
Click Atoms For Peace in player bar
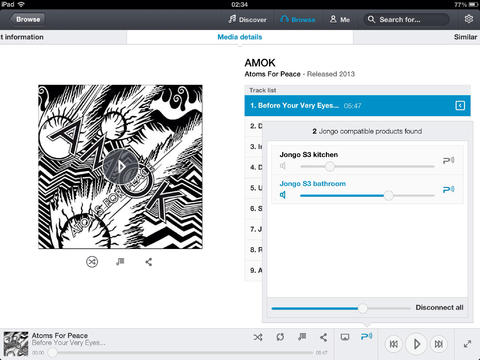coord(60,336)
